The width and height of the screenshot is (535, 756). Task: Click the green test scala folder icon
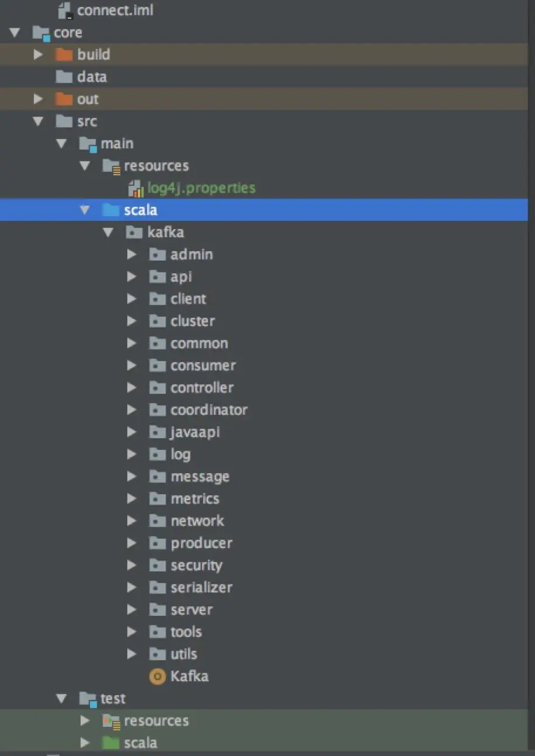[x=110, y=743]
